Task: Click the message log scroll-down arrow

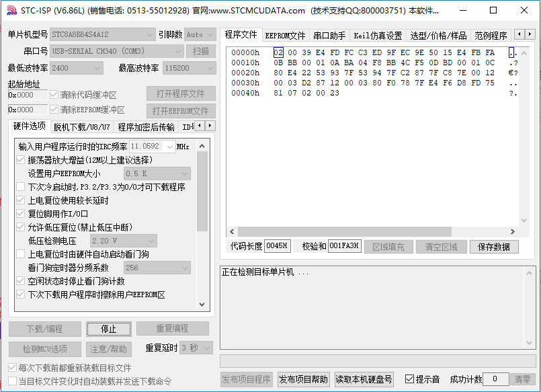Action: [x=530, y=343]
